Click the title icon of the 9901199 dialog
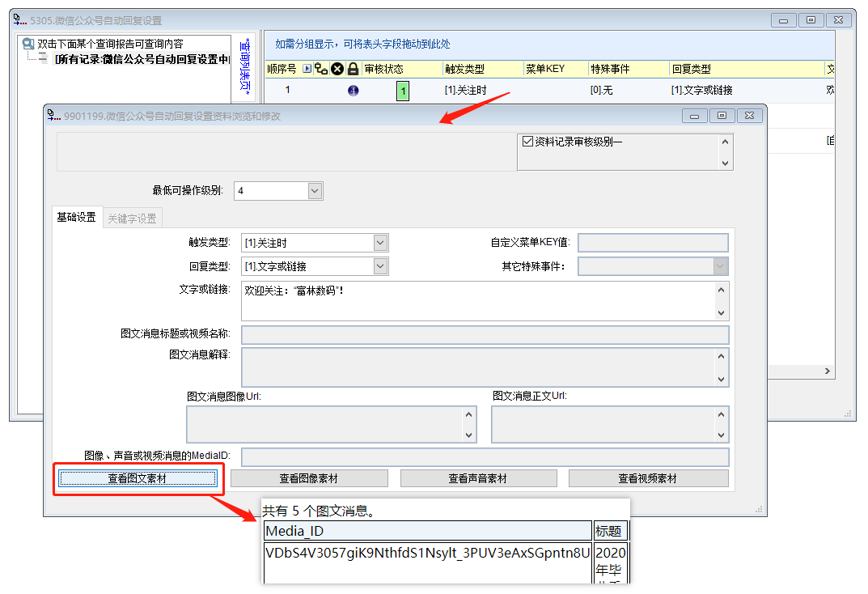 point(53,116)
